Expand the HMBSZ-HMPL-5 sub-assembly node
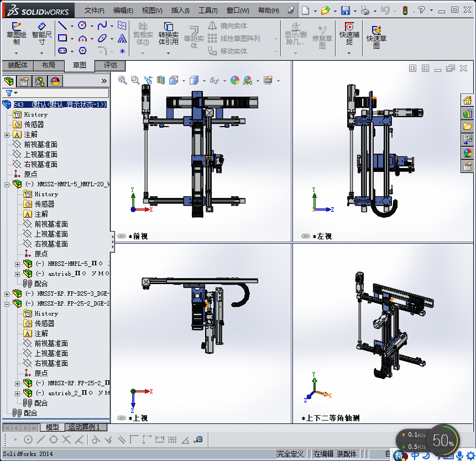 17,264
